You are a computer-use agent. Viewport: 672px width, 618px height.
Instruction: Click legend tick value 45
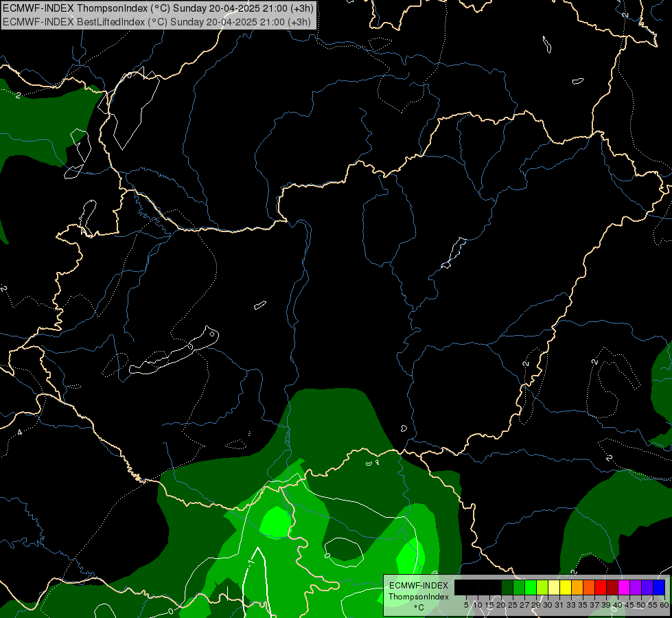[x=629, y=605]
